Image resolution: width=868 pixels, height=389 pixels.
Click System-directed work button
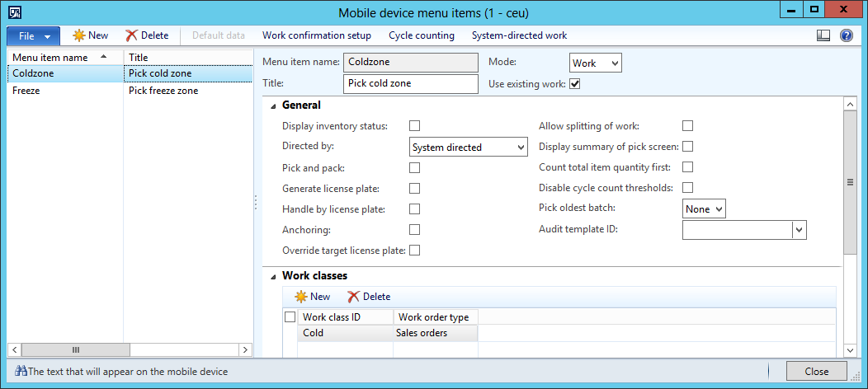(519, 35)
